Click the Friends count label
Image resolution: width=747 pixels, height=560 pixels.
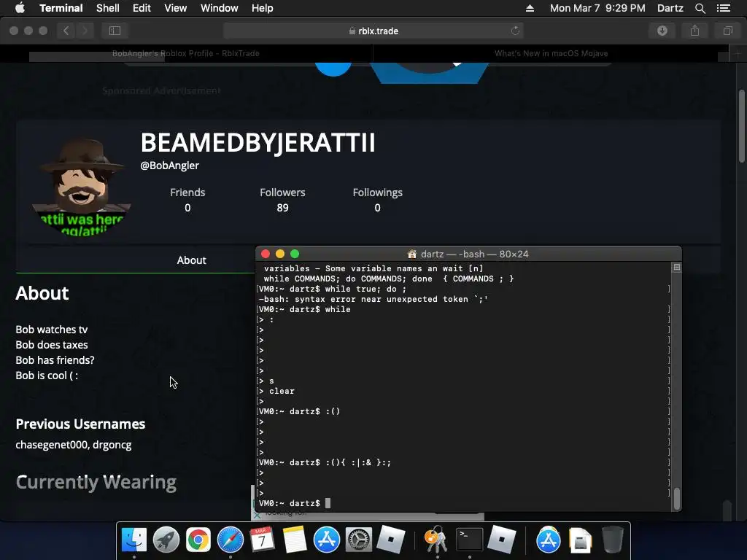187,192
